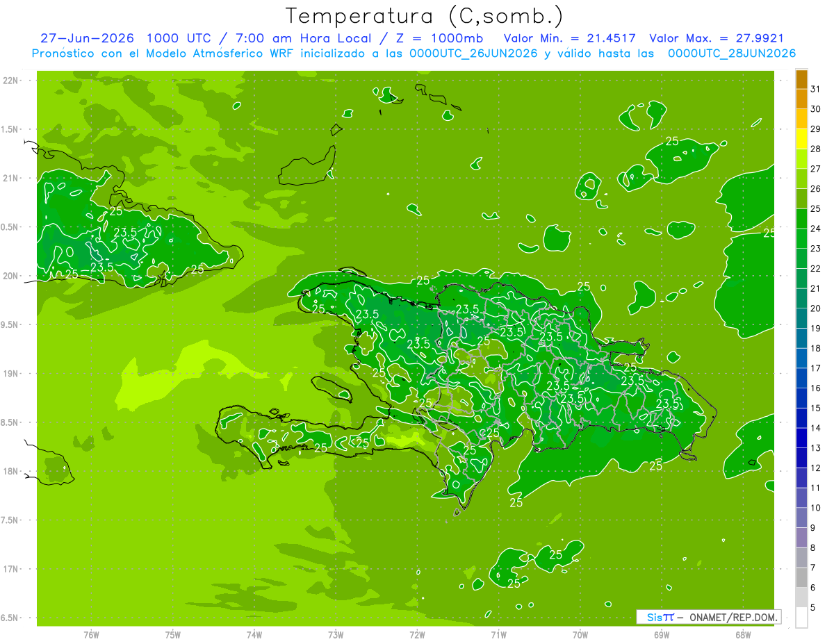
Task: Click the "73W" longitude axis label
Action: point(336,635)
